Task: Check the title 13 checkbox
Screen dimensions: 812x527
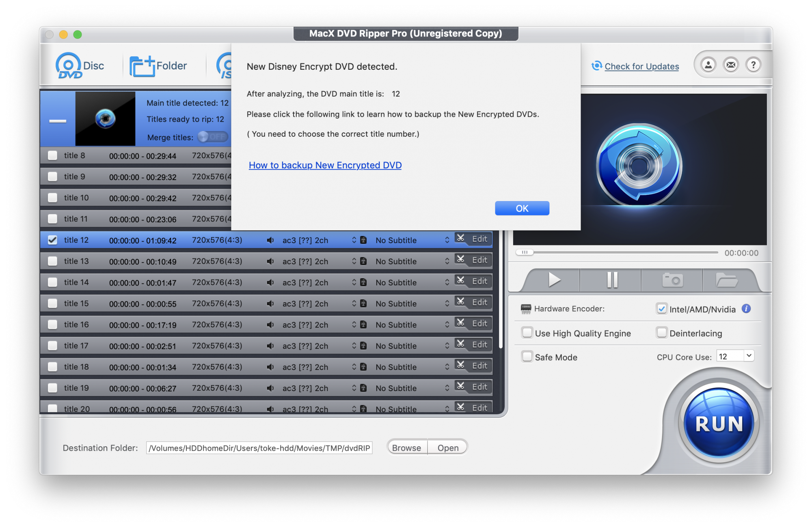Action: (52, 261)
